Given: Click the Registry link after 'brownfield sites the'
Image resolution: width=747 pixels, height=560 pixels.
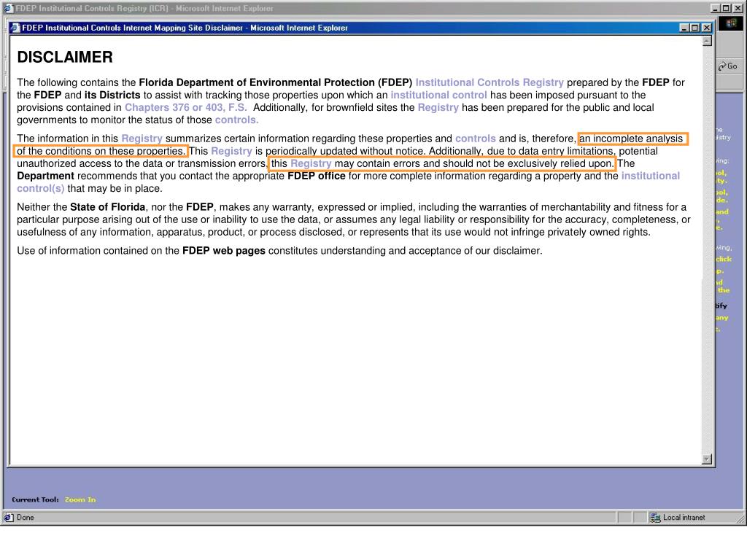Looking at the screenshot, I should click(438, 107).
